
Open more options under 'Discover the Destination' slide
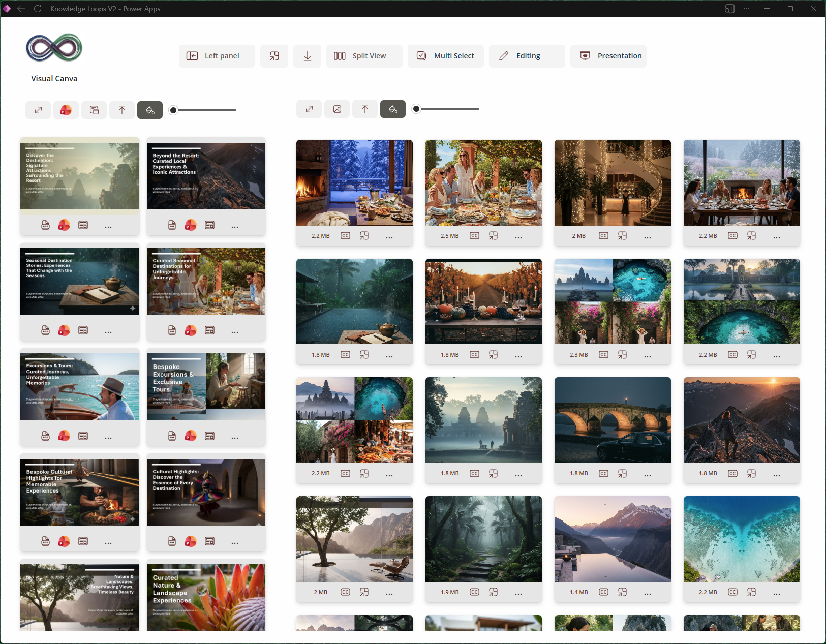(108, 227)
